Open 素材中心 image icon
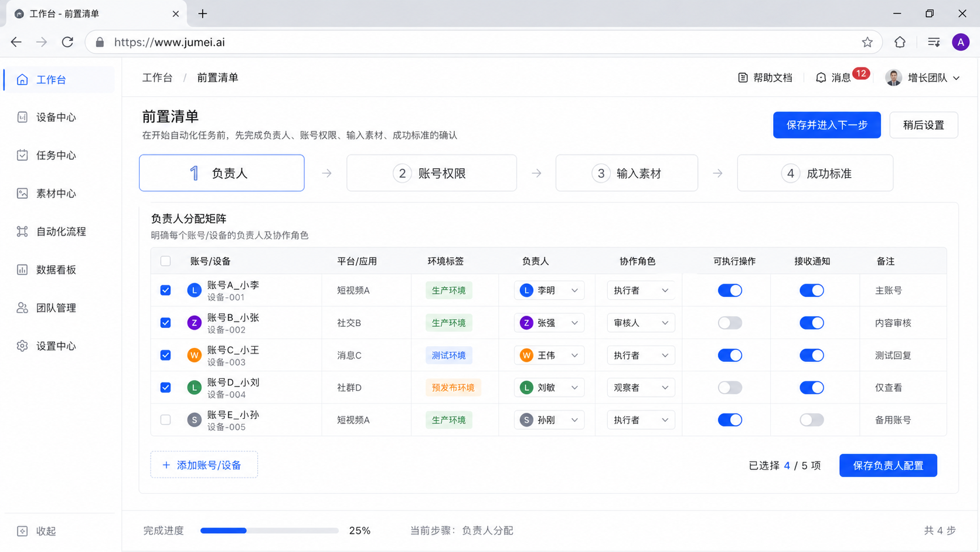This screenshot has width=980, height=552. pyautogui.click(x=22, y=194)
